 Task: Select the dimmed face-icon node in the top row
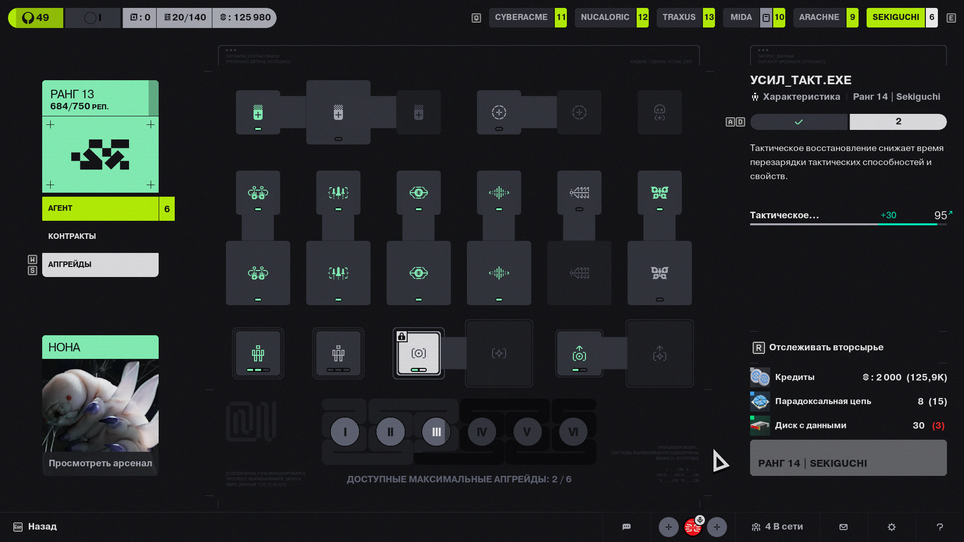click(x=660, y=112)
